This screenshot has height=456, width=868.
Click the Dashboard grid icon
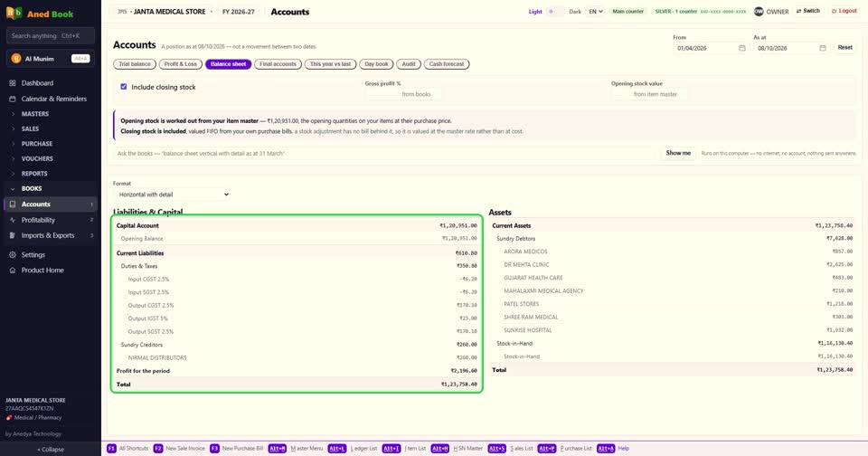coord(13,83)
